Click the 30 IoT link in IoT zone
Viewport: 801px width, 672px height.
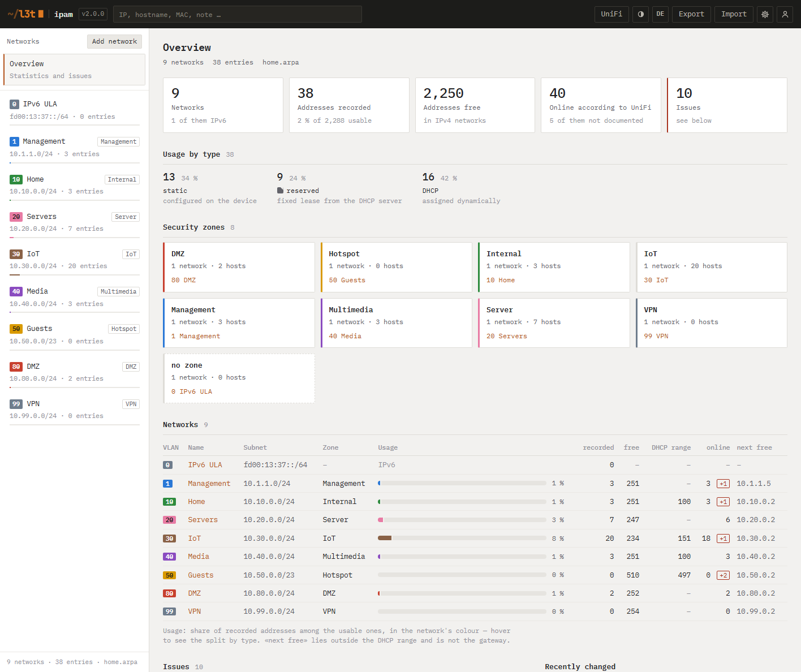coord(656,280)
